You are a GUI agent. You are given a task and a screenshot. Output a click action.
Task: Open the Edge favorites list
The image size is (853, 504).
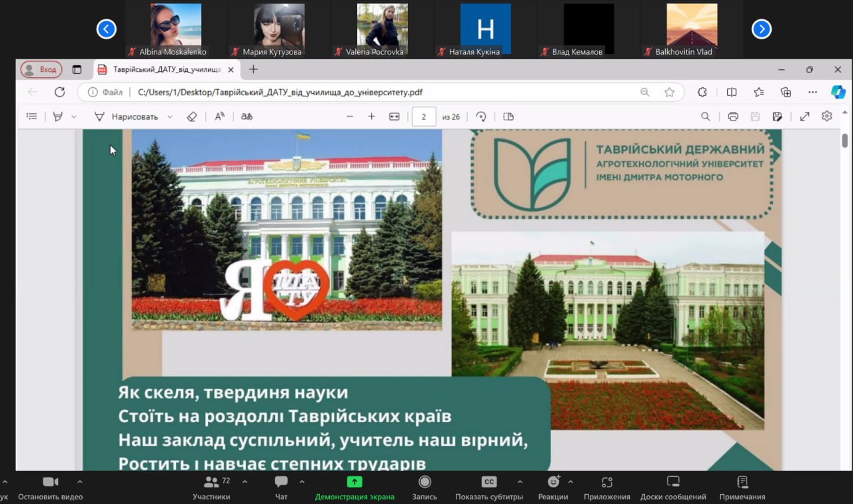(x=759, y=93)
